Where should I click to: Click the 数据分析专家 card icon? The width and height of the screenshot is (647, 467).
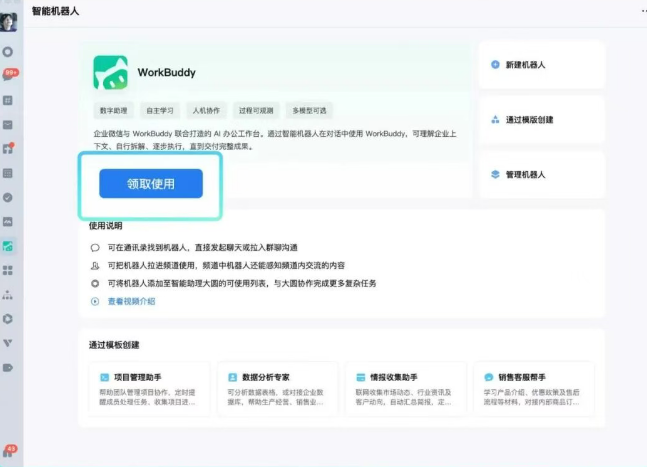click(232, 377)
